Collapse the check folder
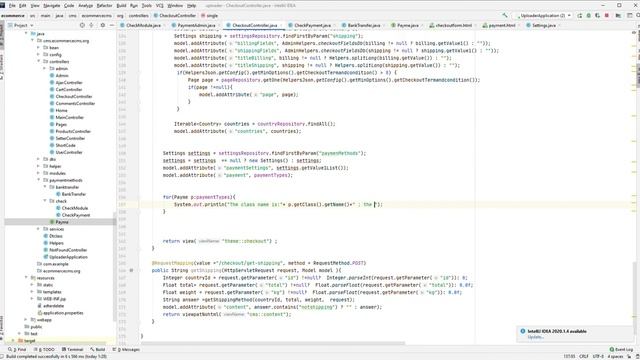640x360 pixels. [x=44, y=201]
